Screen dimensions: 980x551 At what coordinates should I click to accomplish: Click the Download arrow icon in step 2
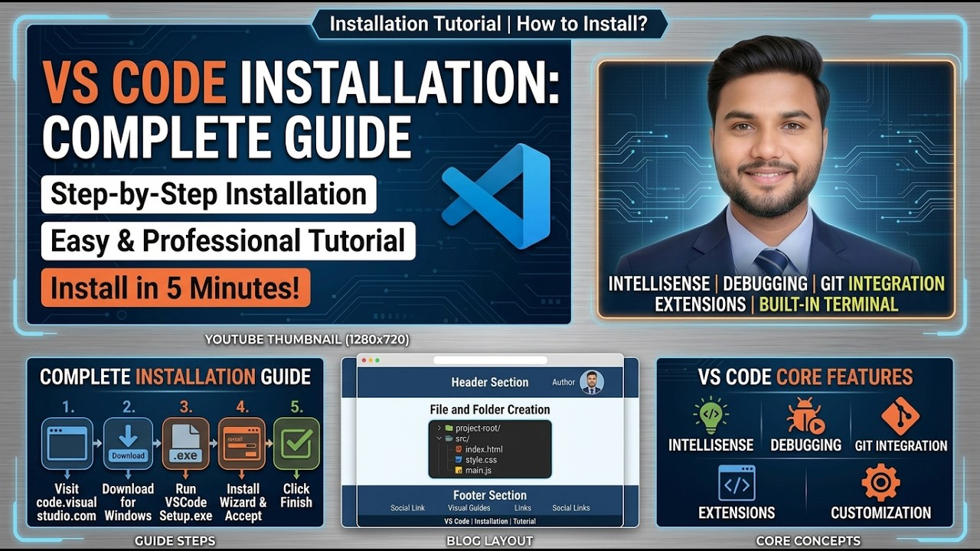coord(128,444)
